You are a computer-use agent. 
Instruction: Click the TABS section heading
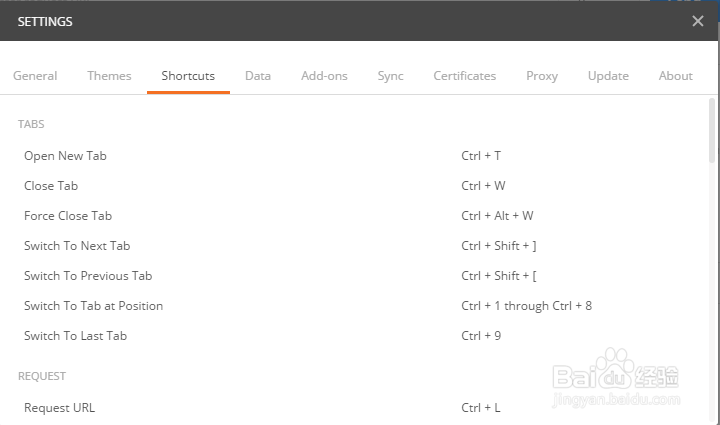click(31, 124)
